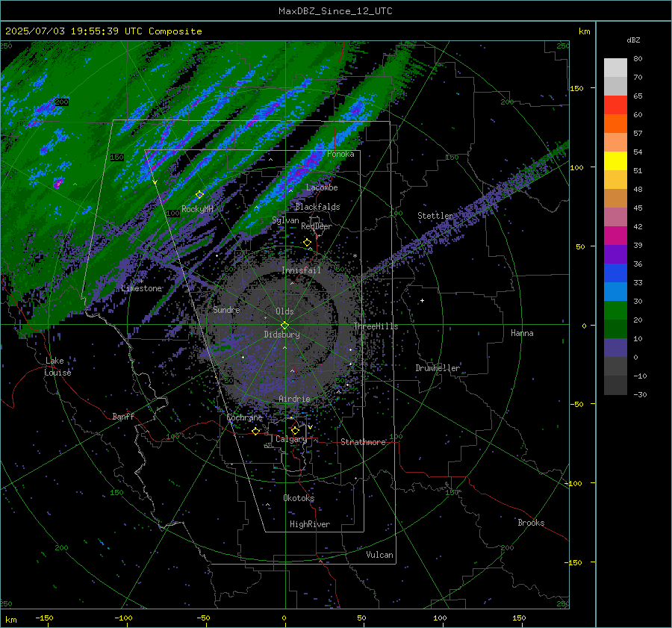Image resolution: width=672 pixels, height=628 pixels.
Task: Click the yellow diamond marker above Calgary
Action: [x=295, y=430]
